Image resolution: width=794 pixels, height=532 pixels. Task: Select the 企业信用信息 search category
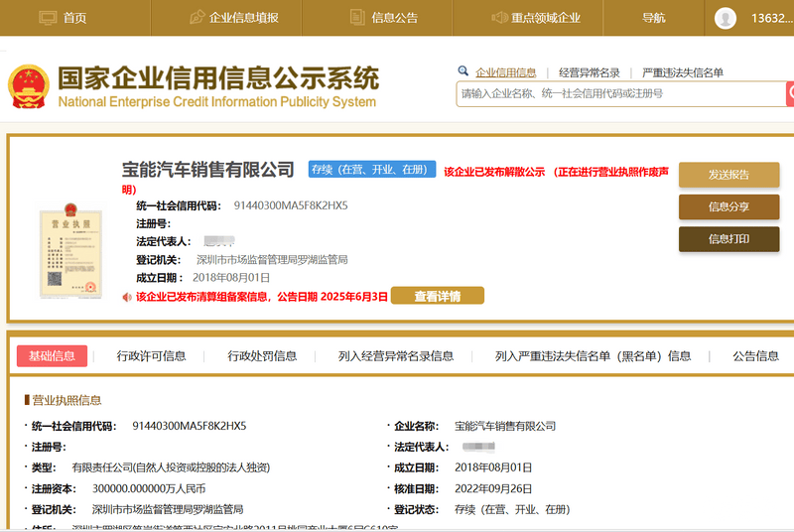click(x=505, y=72)
